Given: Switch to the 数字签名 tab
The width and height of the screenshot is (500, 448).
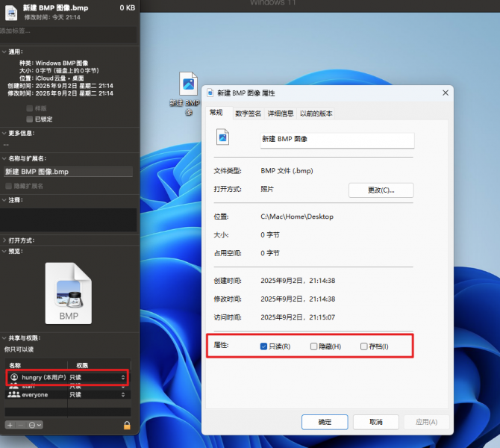Looking at the screenshot, I should pyautogui.click(x=248, y=113).
